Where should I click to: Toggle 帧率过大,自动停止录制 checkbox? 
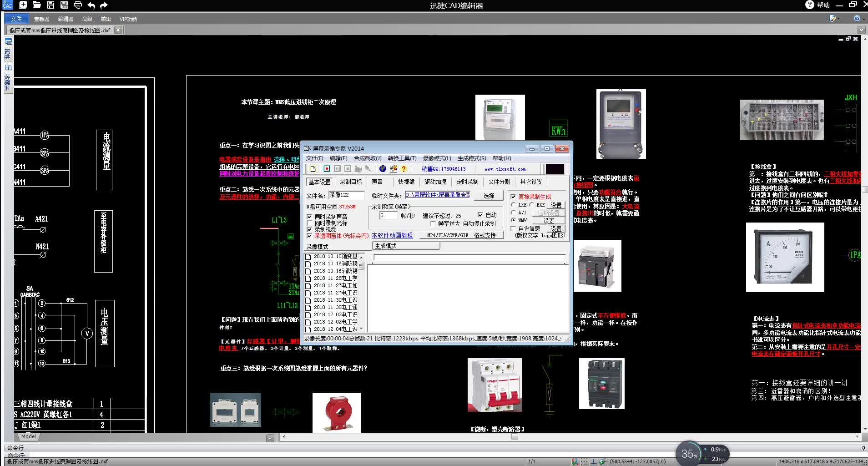coord(433,223)
